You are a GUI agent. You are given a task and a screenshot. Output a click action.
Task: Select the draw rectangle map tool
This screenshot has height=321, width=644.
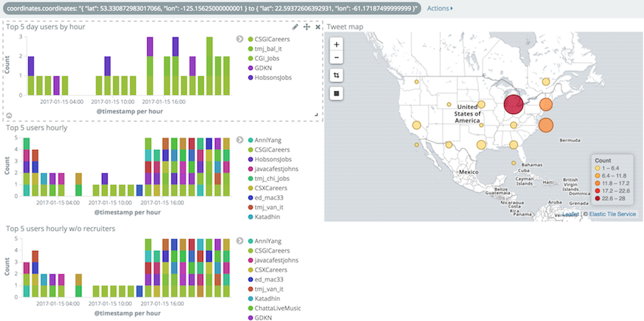(x=336, y=93)
